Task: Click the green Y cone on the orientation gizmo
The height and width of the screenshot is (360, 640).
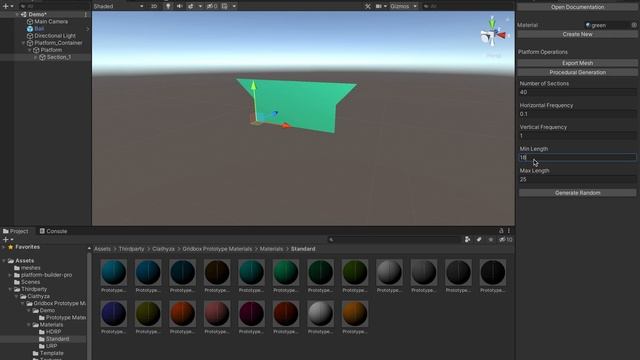Action: click(x=492, y=22)
